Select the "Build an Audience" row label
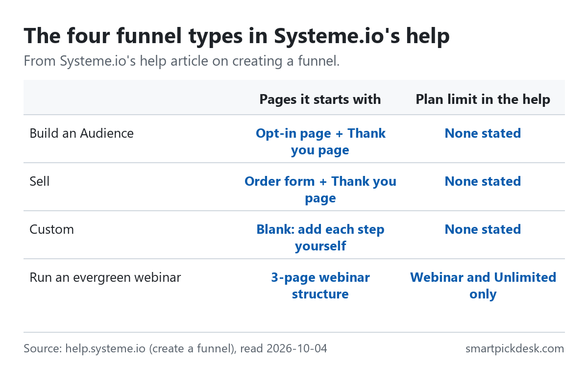The width and height of the screenshot is (588, 370). pyautogui.click(x=81, y=133)
